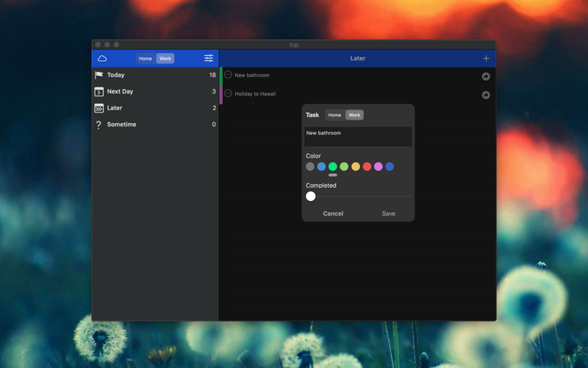Click the Today count 18
The width and height of the screenshot is (588, 368).
click(x=212, y=75)
